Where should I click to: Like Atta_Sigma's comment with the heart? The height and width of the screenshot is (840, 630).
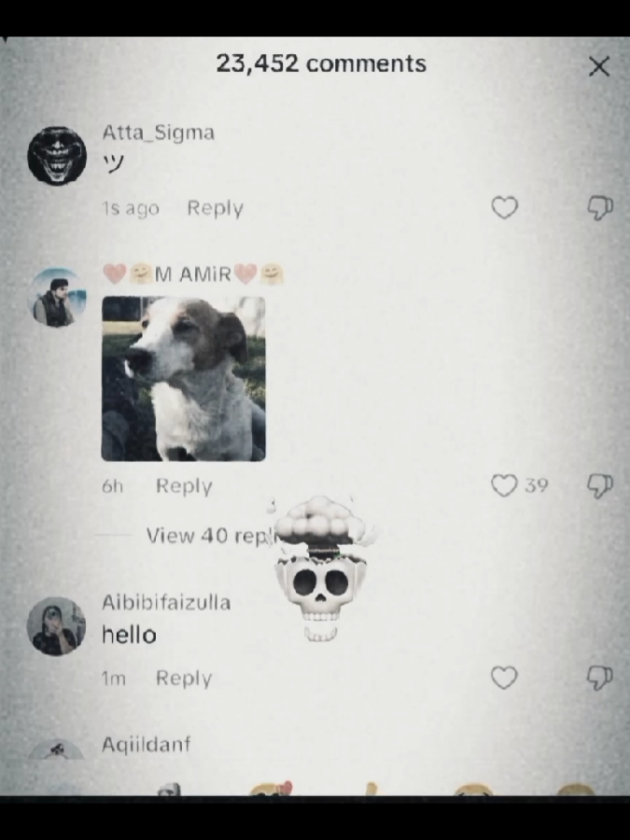(505, 208)
